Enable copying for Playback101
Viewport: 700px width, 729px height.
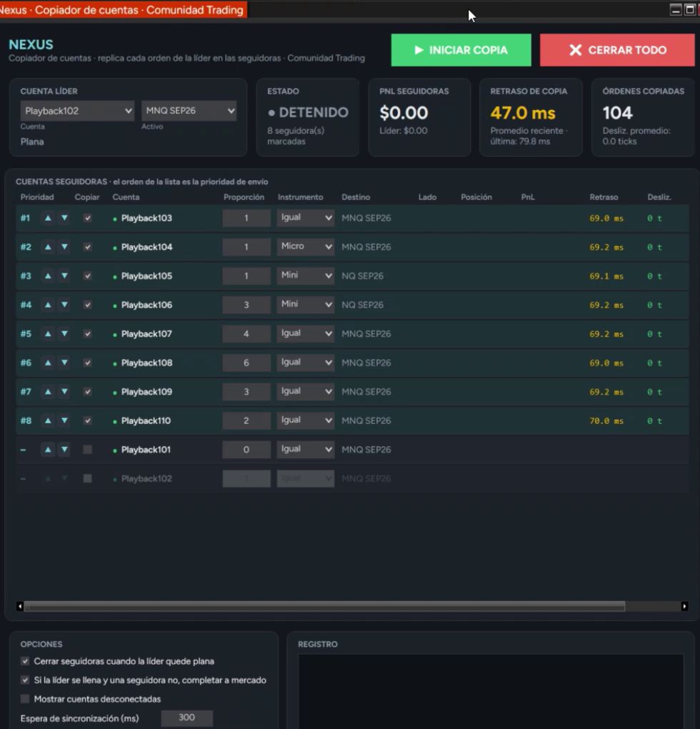(x=87, y=450)
